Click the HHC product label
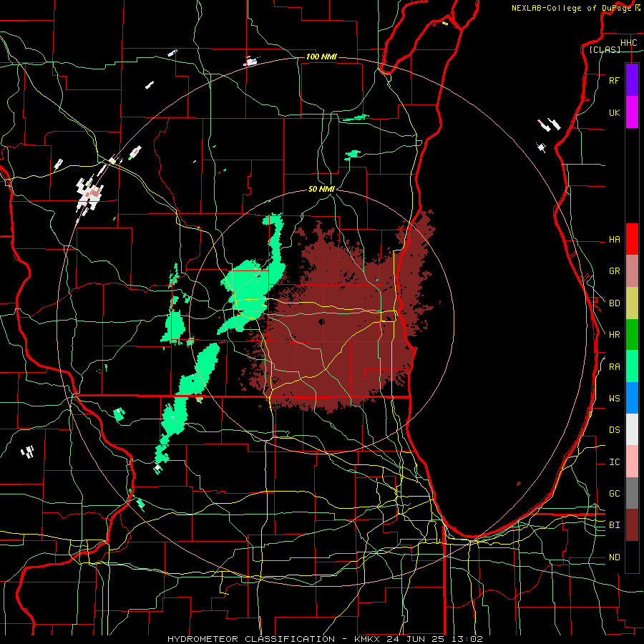This screenshot has height=644, width=644. 628,43
